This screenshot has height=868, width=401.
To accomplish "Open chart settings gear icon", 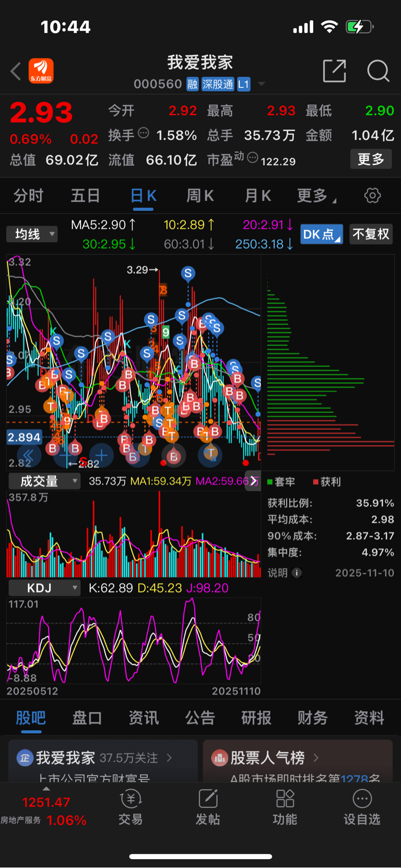I will [x=372, y=196].
